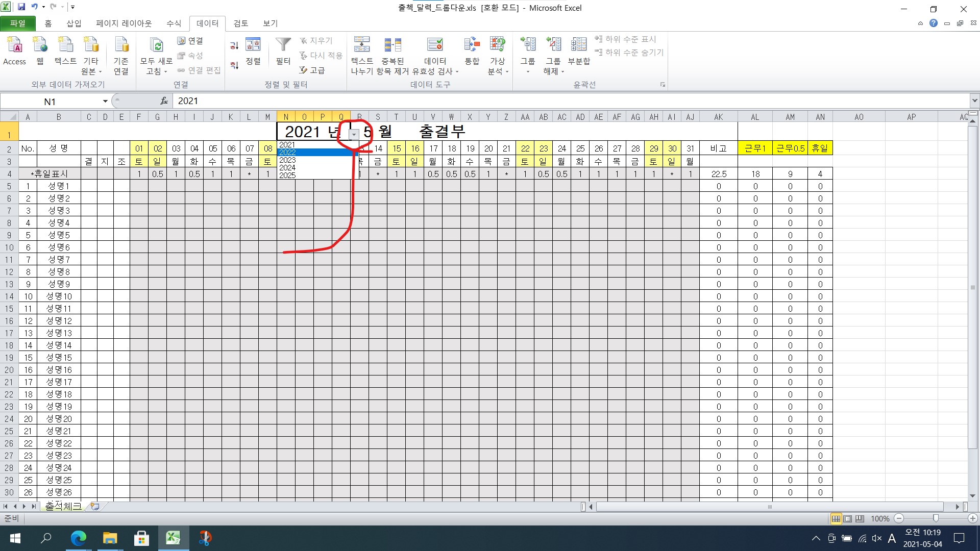
Task: Open What-If Analysis (가상 분석) dropdown
Action: click(498, 55)
